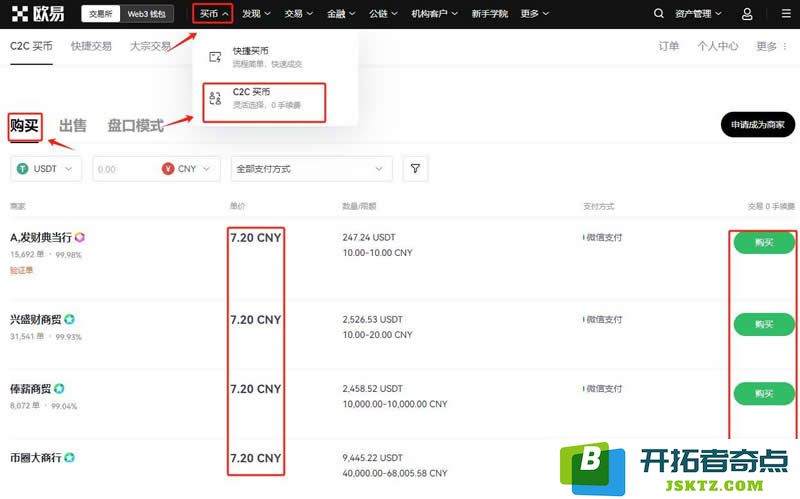Click 247.24 USDT quantity text
Viewport: 800px width, 499px height.
tap(369, 237)
